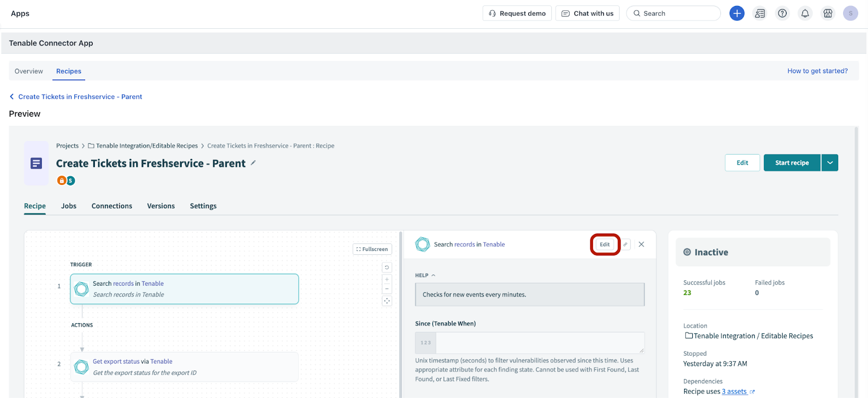This screenshot has width=868, height=398.
Task: Click the link icon next to step Edit
Action: pos(626,245)
